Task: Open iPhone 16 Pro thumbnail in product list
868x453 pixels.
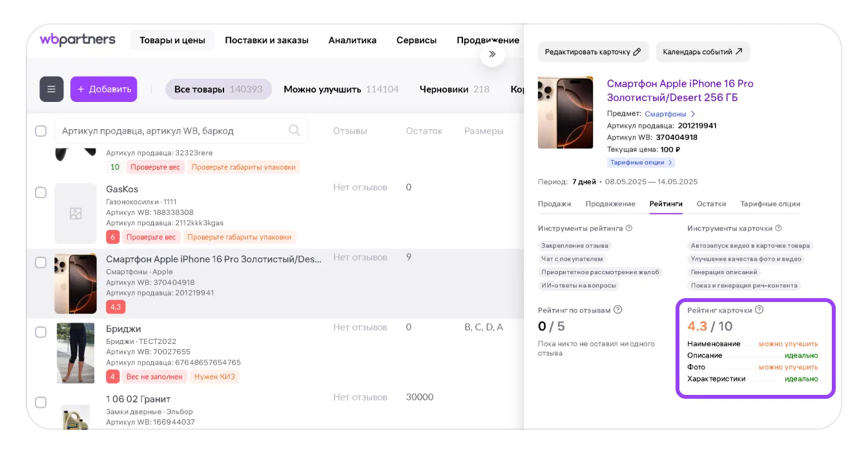Action: 76,283
